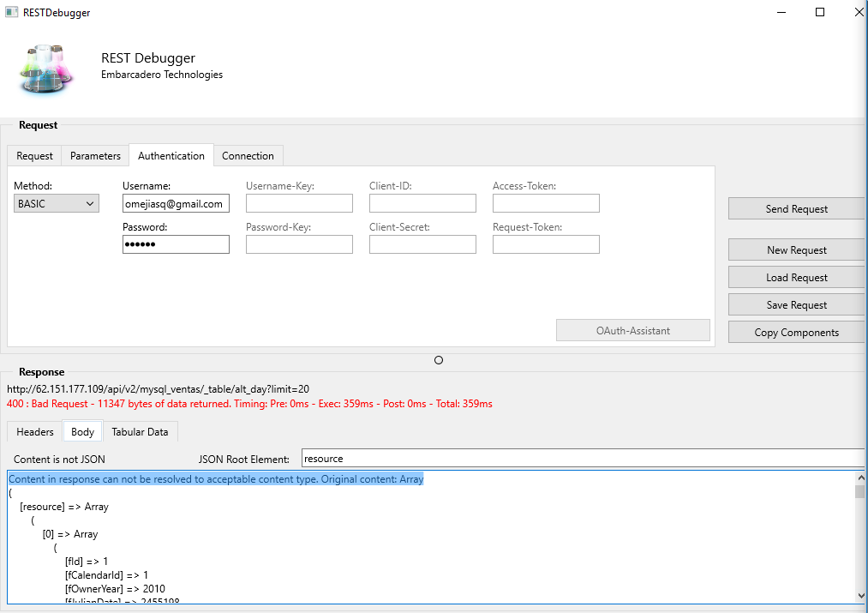Click the '[0] => Array' line
The height and width of the screenshot is (613, 868).
pos(70,534)
